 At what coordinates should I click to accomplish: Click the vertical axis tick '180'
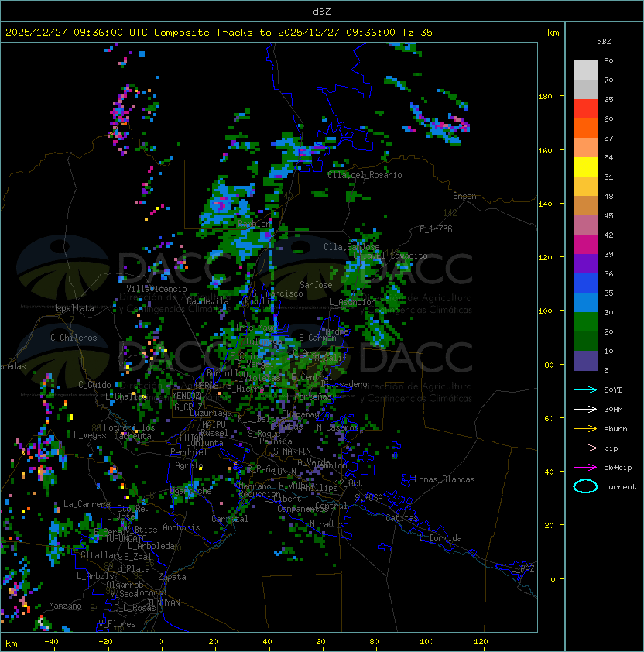click(545, 97)
